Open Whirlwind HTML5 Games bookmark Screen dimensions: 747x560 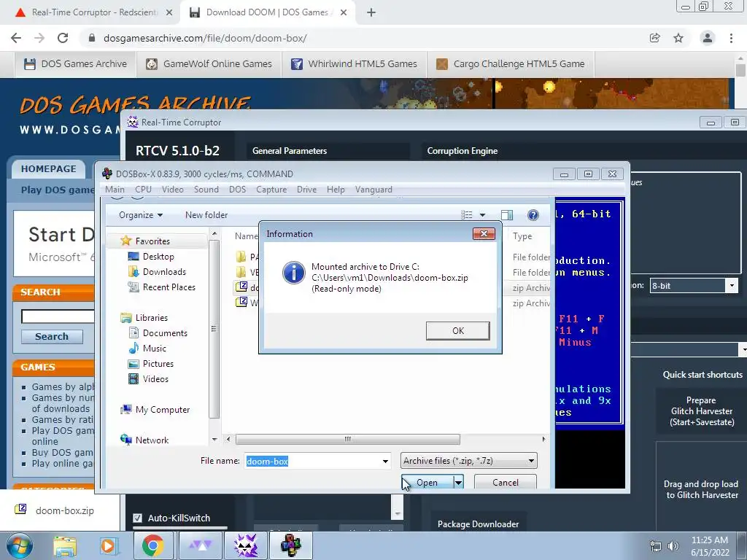[x=354, y=64]
